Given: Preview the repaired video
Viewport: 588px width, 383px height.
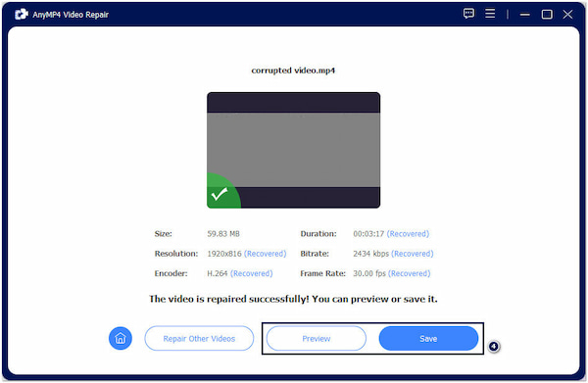Looking at the screenshot, I should pos(317,338).
